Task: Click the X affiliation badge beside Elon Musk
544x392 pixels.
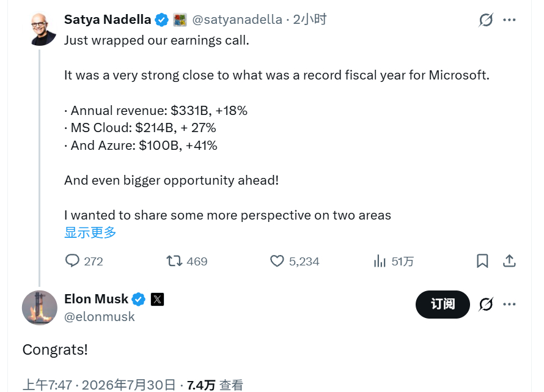Action: point(157,299)
